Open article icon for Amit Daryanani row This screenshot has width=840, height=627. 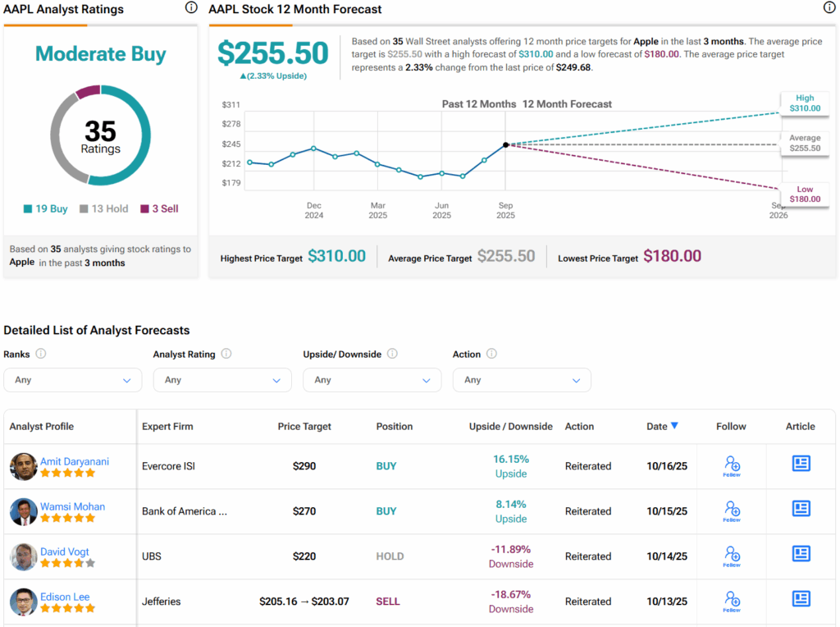(x=801, y=464)
